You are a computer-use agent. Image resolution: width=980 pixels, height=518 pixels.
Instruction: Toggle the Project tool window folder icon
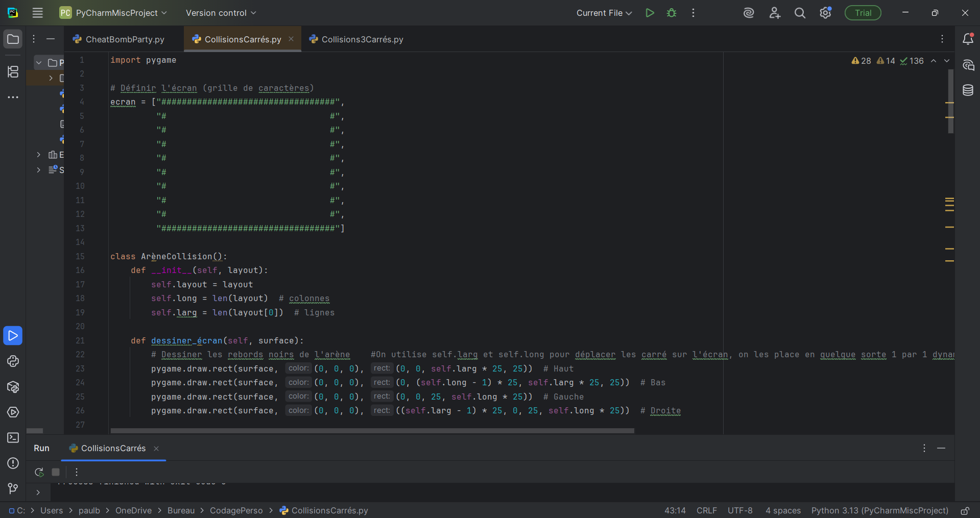click(x=13, y=39)
